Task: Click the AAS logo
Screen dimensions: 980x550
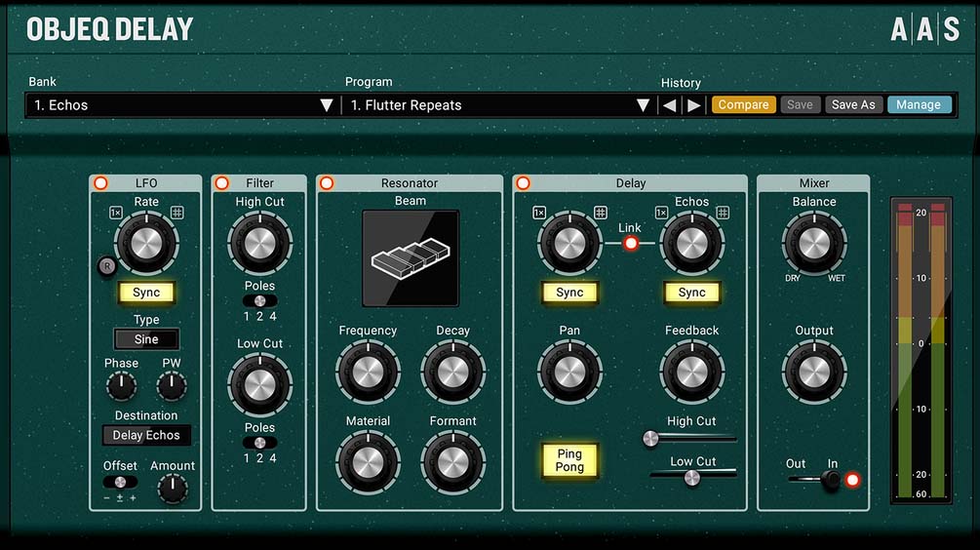Action: point(925,29)
